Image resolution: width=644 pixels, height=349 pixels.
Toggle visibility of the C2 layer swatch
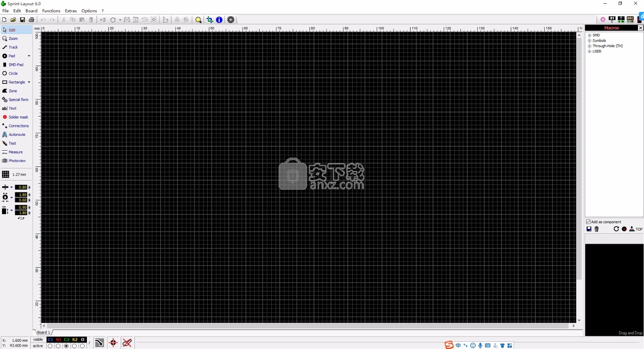(66, 340)
